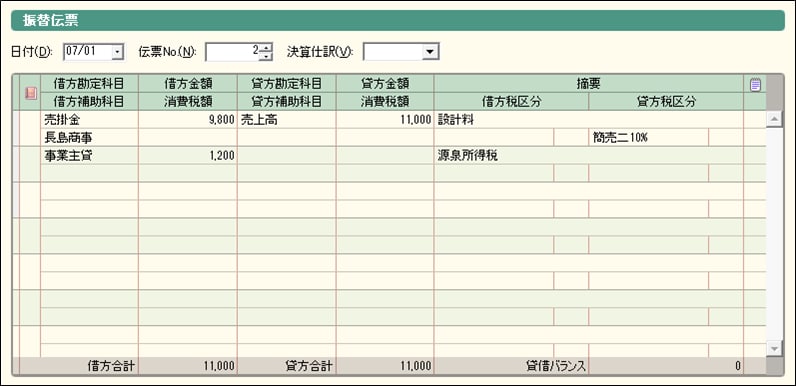
Task: Click the 借方勘定科目 column header
Action: 89,84
